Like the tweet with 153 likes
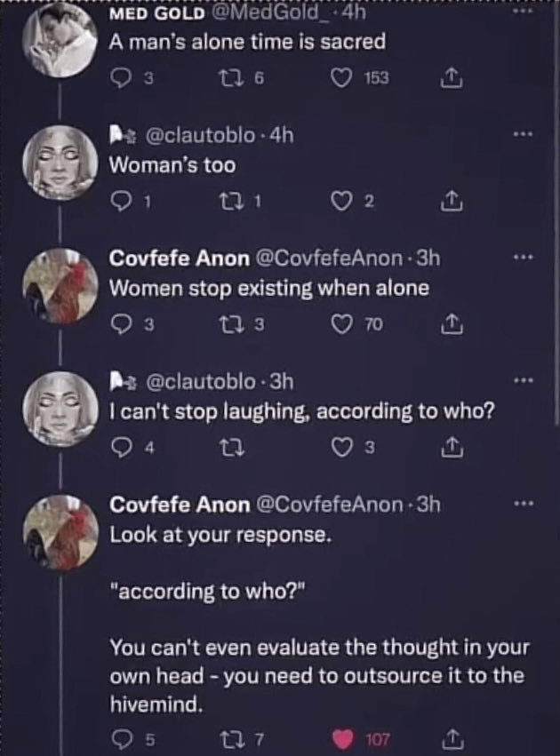This screenshot has width=560, height=756. pos(342,78)
